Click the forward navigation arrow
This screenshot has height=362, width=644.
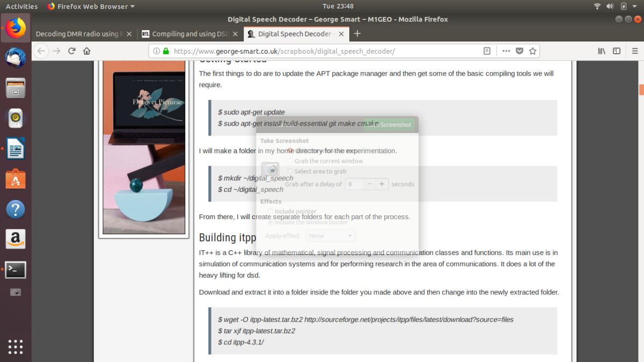coord(56,51)
